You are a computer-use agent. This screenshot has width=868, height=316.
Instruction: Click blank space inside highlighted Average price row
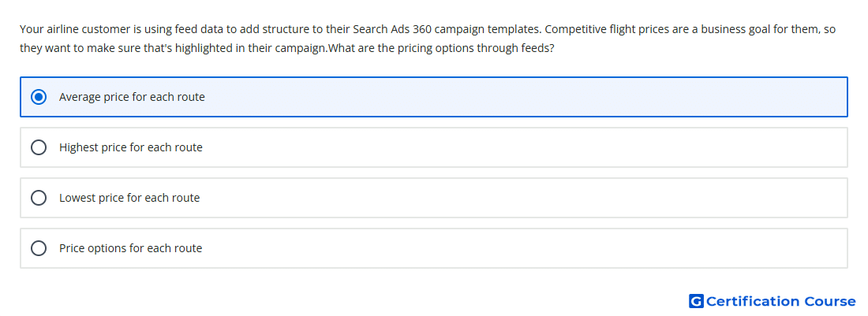(526, 97)
